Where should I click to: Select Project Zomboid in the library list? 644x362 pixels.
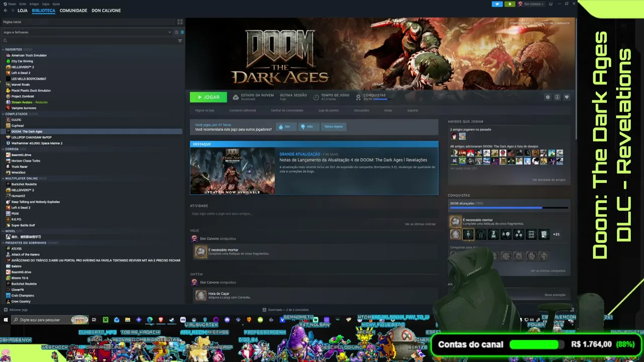[23, 97]
